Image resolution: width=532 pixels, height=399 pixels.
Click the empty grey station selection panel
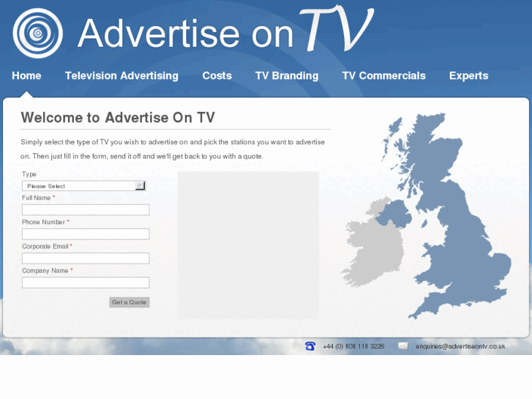248,245
